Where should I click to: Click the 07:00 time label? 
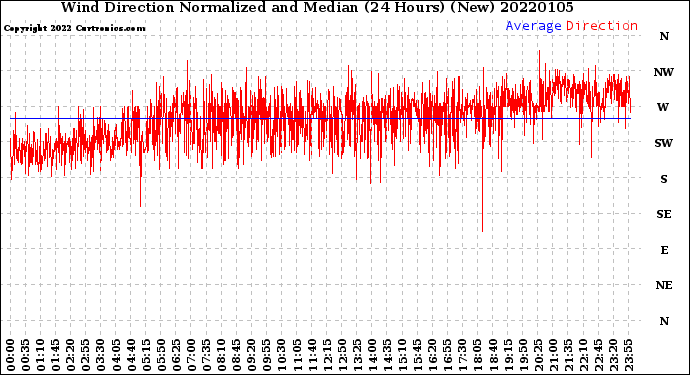[x=191, y=355]
